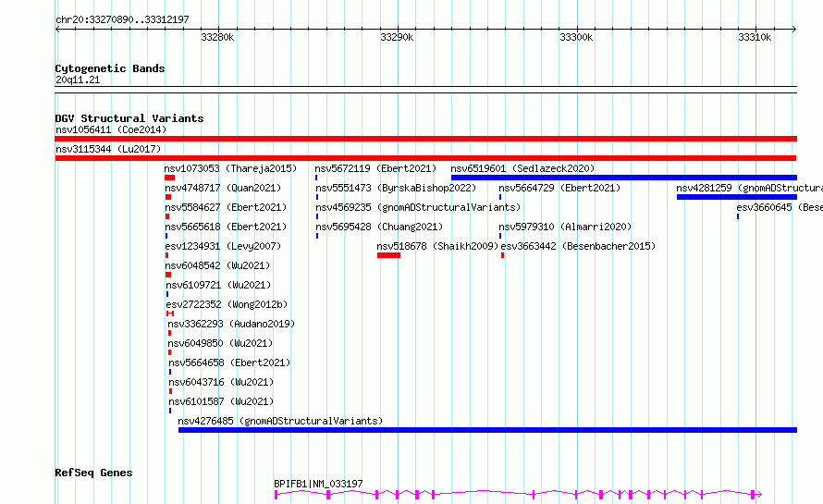The width and height of the screenshot is (823, 504).
Task: Click nsv5665618 (Ebert2021) label
Action: [x=226, y=227]
